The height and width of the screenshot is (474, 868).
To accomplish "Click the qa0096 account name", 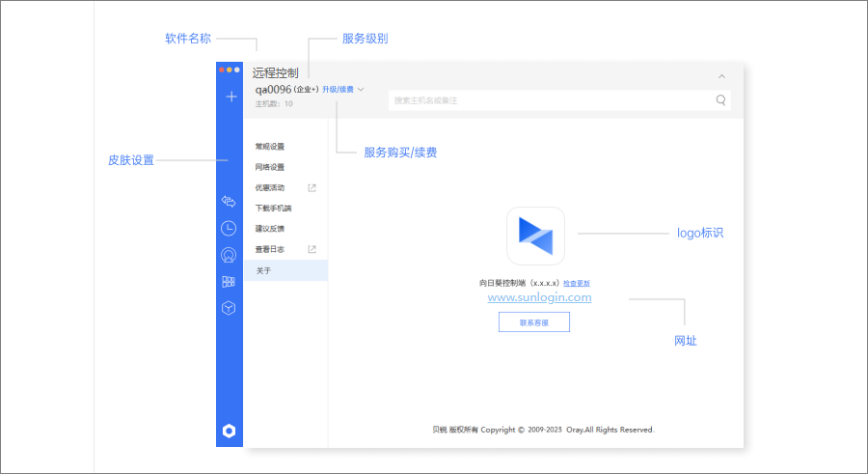I will click(x=273, y=89).
